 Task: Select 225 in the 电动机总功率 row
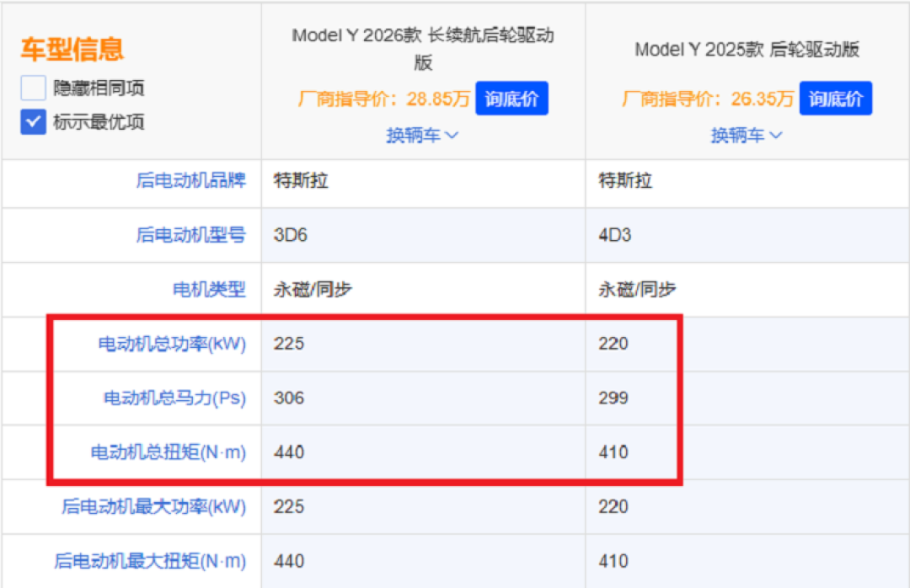click(289, 344)
